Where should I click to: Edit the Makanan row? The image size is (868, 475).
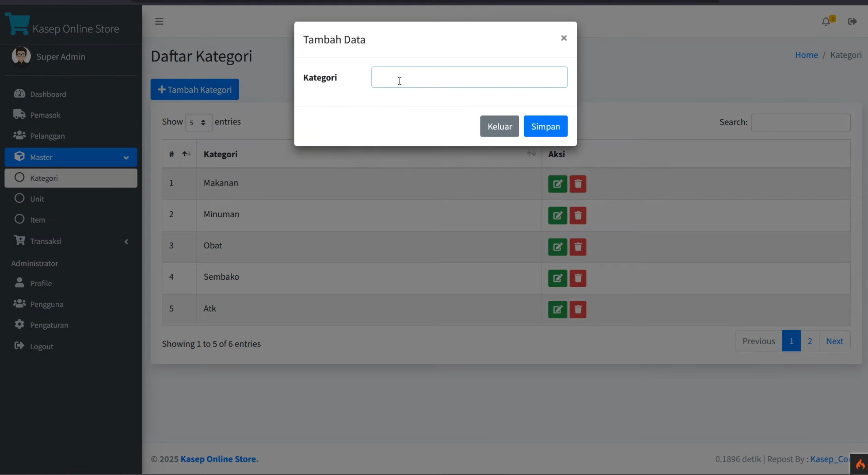[x=557, y=184]
